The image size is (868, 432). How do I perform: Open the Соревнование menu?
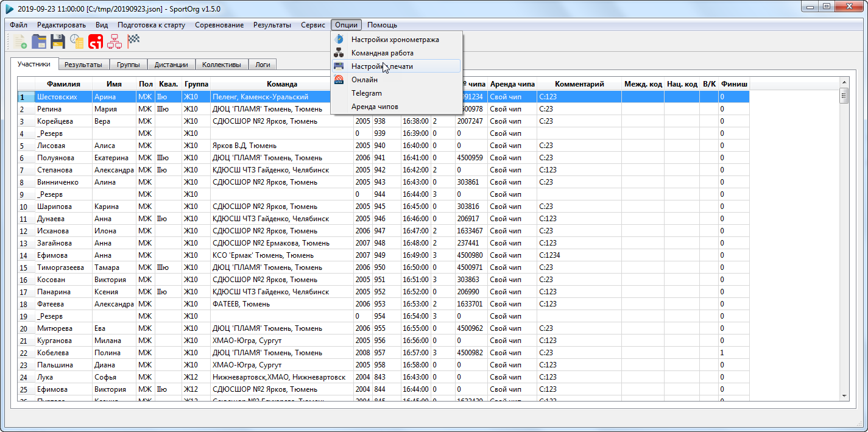219,25
